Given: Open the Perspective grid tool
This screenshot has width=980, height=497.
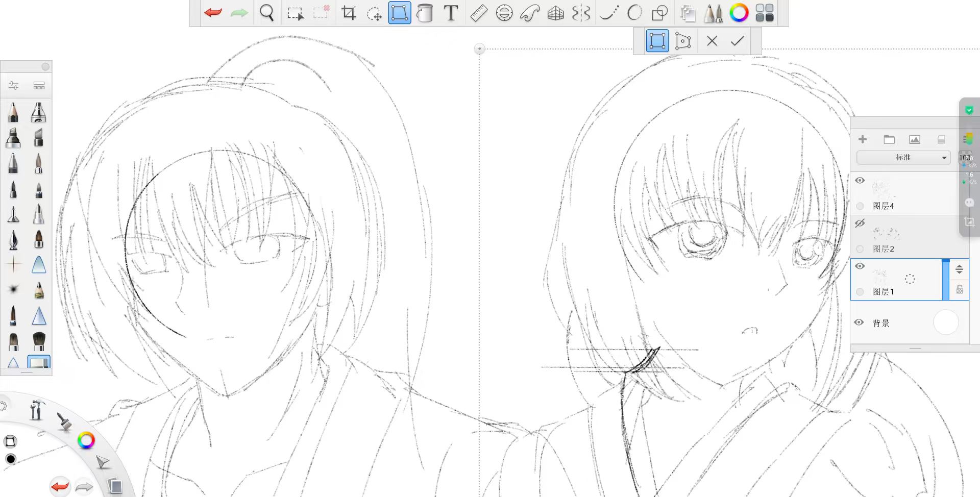Looking at the screenshot, I should tap(555, 13).
